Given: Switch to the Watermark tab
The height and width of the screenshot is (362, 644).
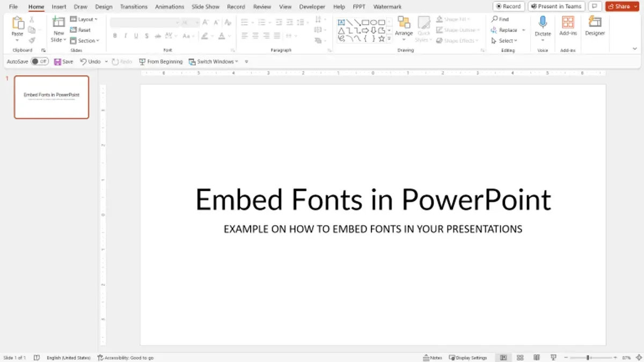Looking at the screenshot, I should click(x=387, y=7).
